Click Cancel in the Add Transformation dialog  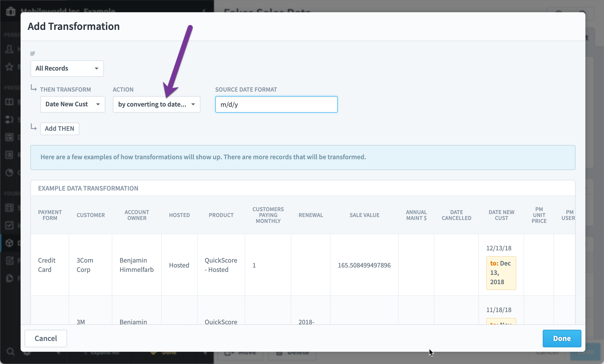[x=46, y=338]
